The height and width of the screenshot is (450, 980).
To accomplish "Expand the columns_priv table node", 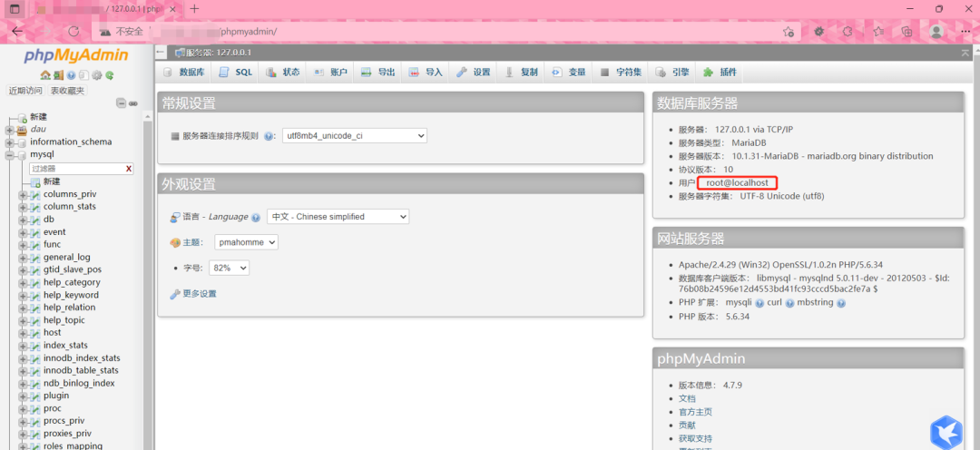I will pyautogui.click(x=23, y=194).
